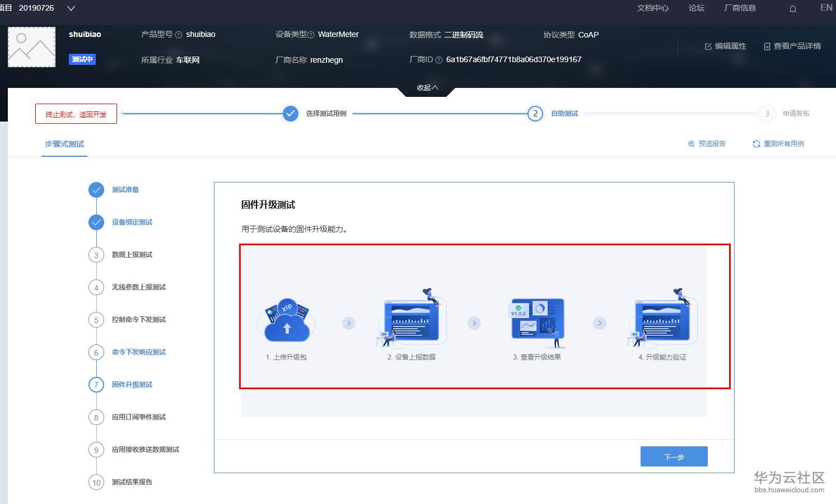Click the 查看升级结果 illustration
Viewport: 836px width, 504px height.
[x=538, y=323]
